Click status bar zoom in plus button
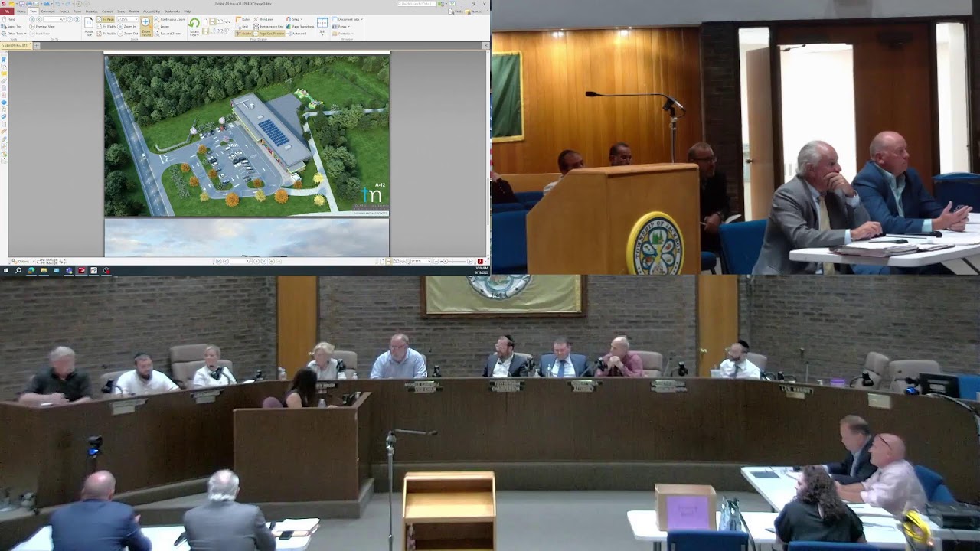The image size is (980, 551). [x=469, y=261]
